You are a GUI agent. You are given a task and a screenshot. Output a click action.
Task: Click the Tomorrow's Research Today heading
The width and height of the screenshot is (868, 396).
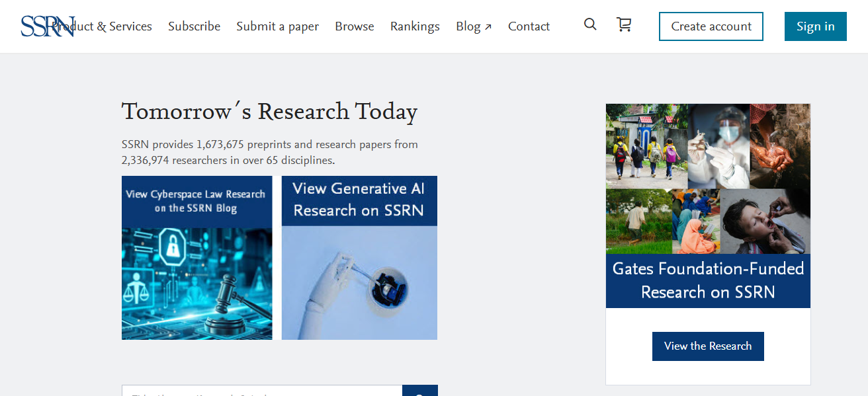[269, 112]
